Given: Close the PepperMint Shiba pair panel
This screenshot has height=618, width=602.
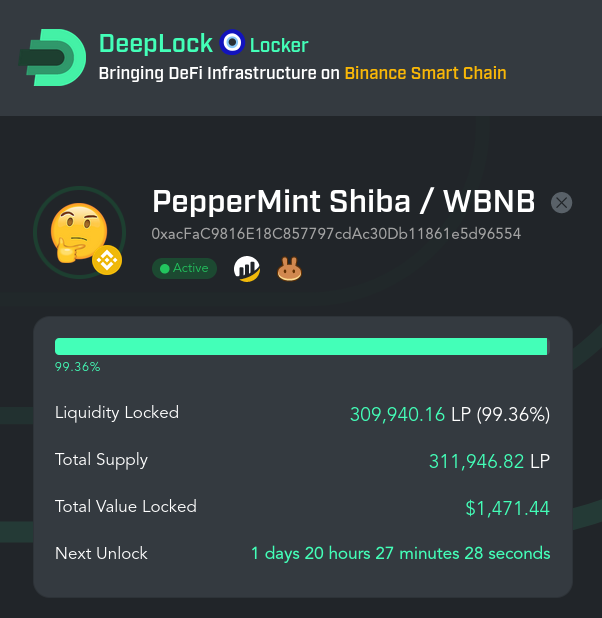Looking at the screenshot, I should pos(561,203).
